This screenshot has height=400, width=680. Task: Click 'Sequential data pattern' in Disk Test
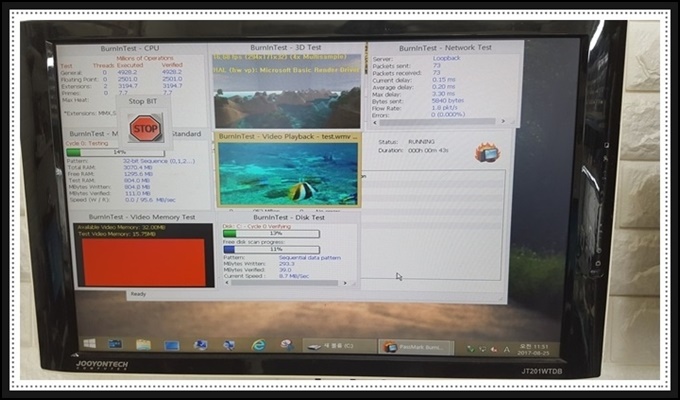tap(310, 257)
